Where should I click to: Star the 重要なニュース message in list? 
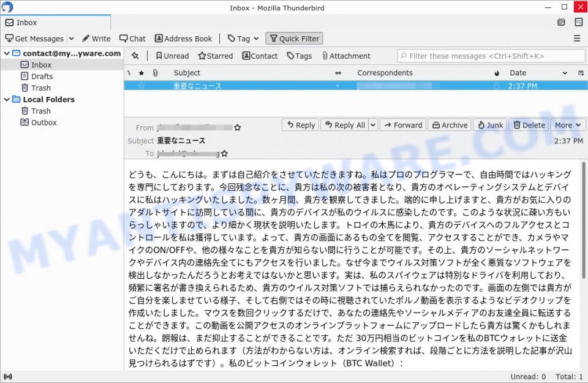[141, 86]
